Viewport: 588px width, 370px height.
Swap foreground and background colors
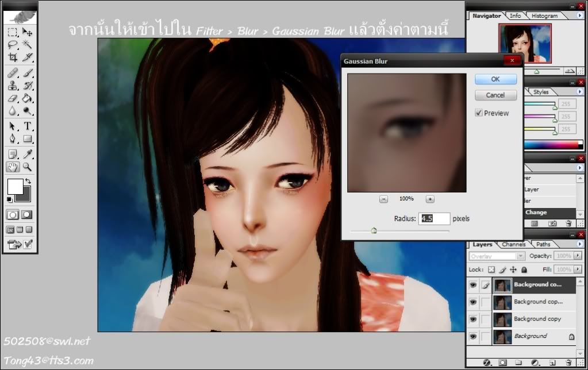coord(28,182)
